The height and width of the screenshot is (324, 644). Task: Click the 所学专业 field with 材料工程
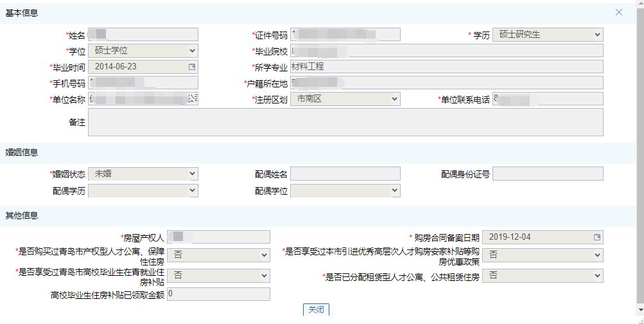point(447,67)
